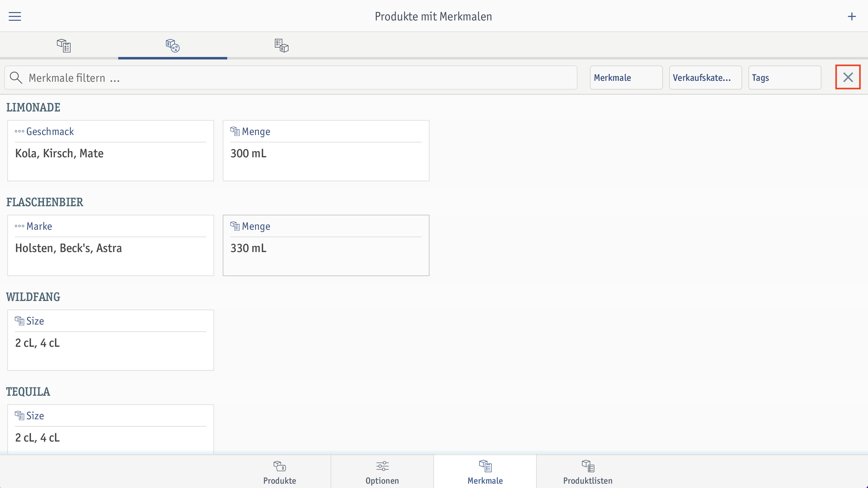The width and height of the screenshot is (868, 488).
Task: Select the TEQUILA heading
Action: [x=28, y=392]
